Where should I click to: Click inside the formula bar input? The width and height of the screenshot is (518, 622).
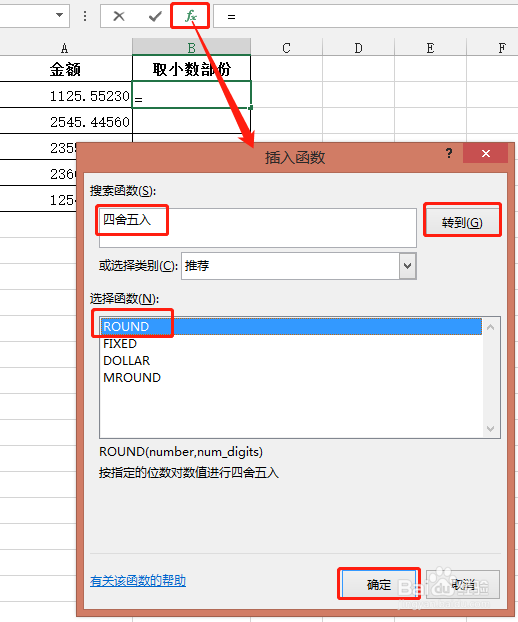click(365, 16)
